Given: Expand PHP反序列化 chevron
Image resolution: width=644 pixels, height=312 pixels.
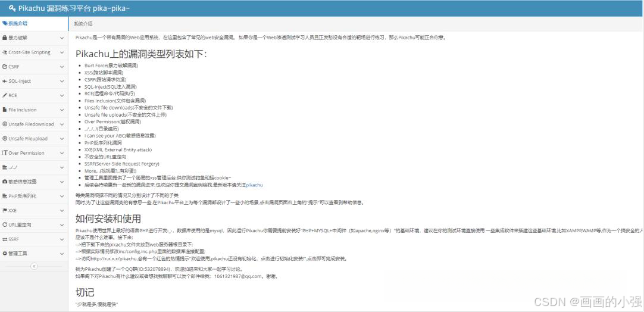Looking at the screenshot, I should coord(62,196).
